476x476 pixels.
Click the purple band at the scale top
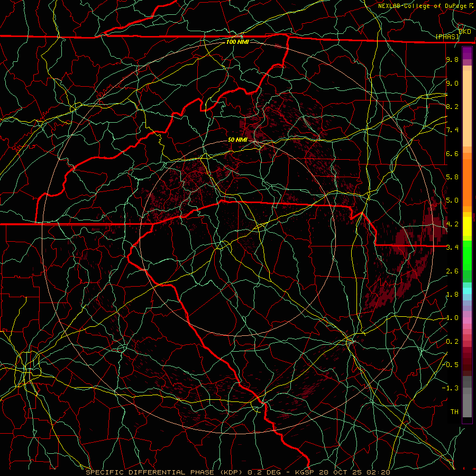tap(467, 53)
